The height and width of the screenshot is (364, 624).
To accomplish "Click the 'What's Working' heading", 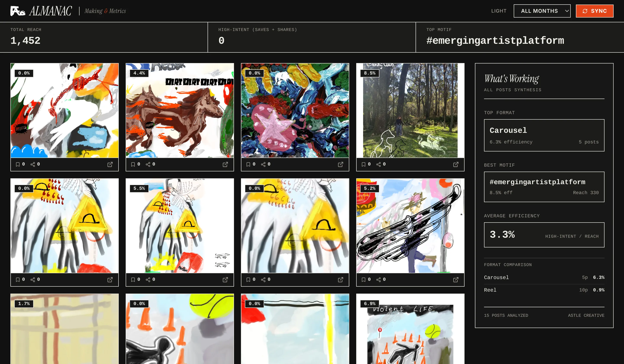I will (512, 79).
